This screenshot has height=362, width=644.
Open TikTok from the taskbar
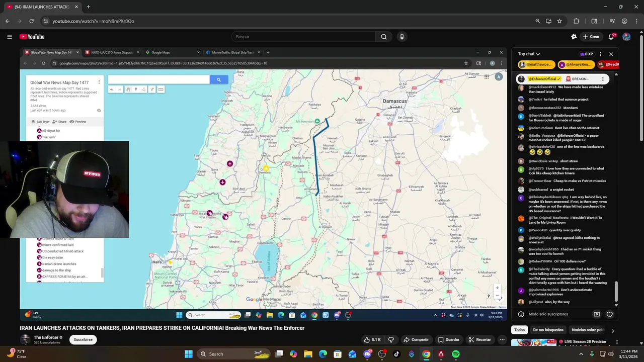coord(396,354)
